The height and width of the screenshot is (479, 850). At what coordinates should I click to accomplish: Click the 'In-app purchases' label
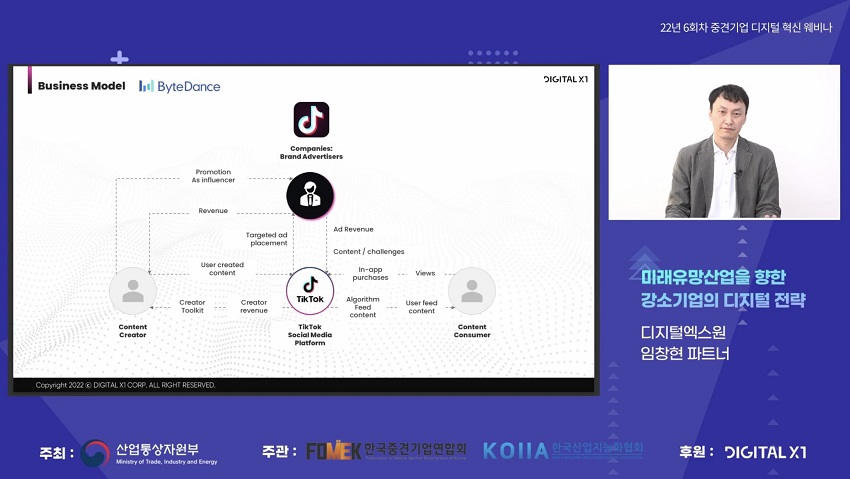tap(372, 273)
